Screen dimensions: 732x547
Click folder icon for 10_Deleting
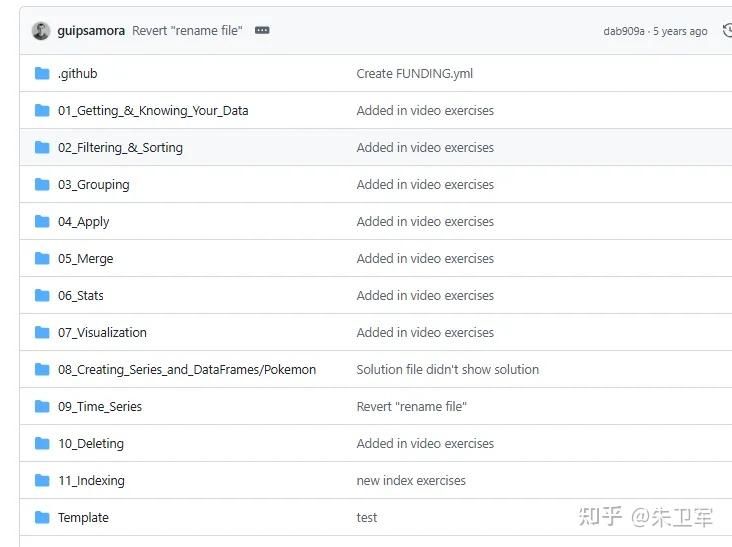[x=42, y=443]
